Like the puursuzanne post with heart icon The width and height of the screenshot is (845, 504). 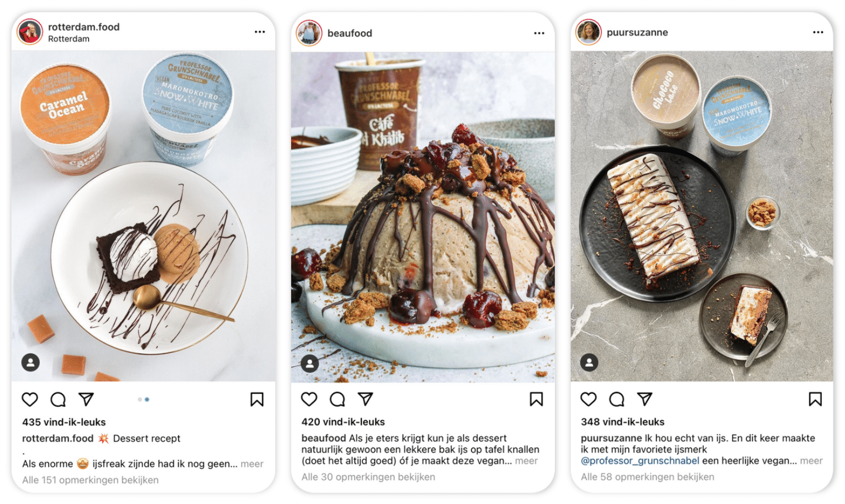[589, 399]
